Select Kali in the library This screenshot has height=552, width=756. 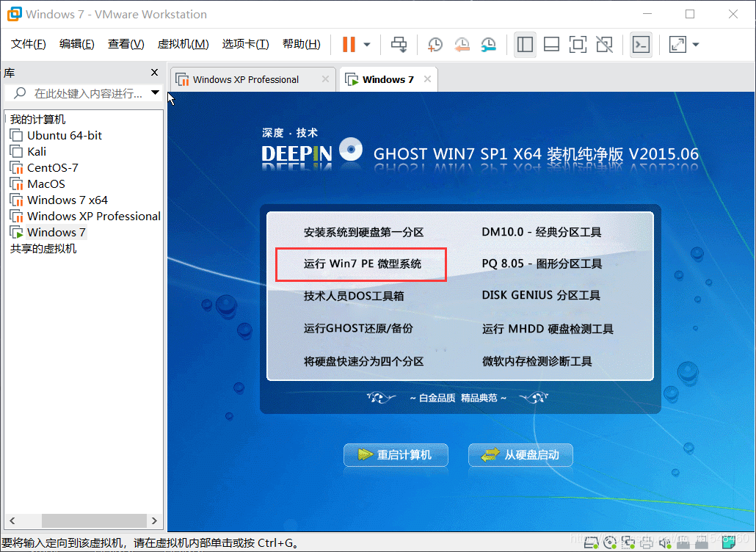pyautogui.click(x=37, y=152)
